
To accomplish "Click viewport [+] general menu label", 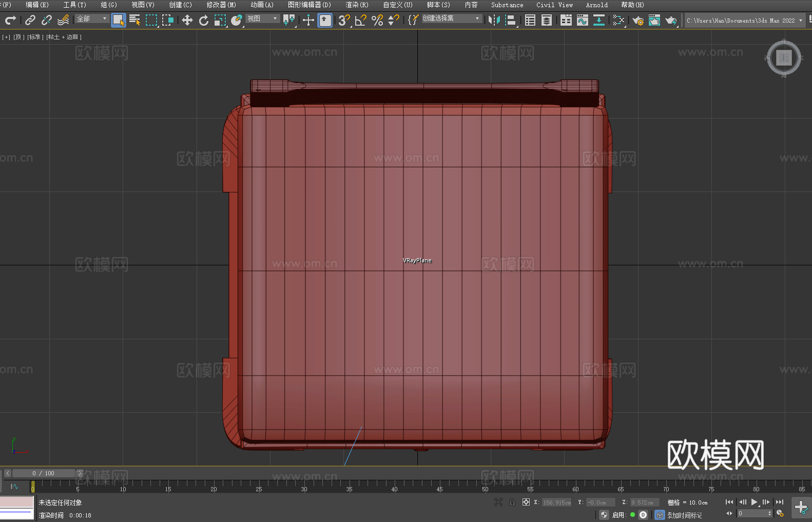I will (x=6, y=37).
